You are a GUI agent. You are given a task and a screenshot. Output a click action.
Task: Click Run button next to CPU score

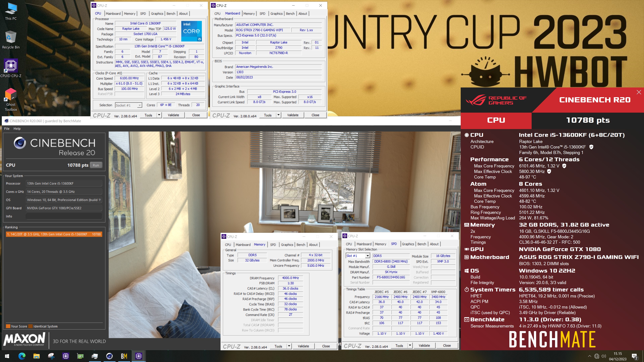(x=96, y=165)
